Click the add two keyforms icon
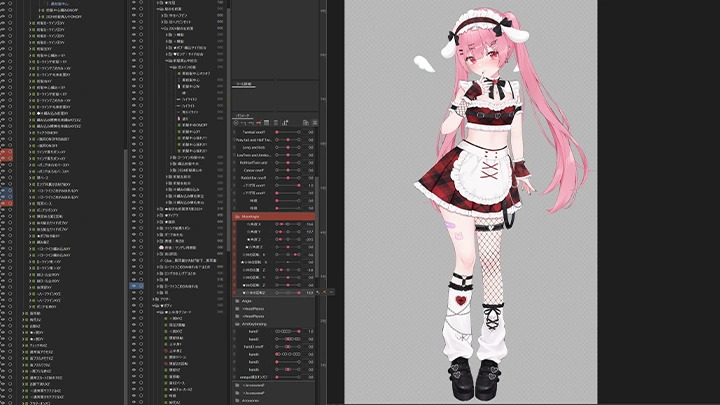 [x=244, y=123]
